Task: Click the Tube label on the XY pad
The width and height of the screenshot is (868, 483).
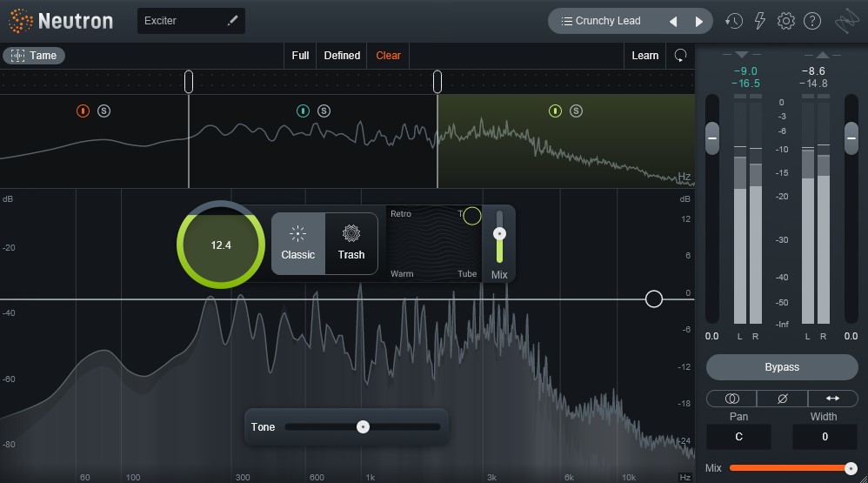Action: tap(467, 273)
